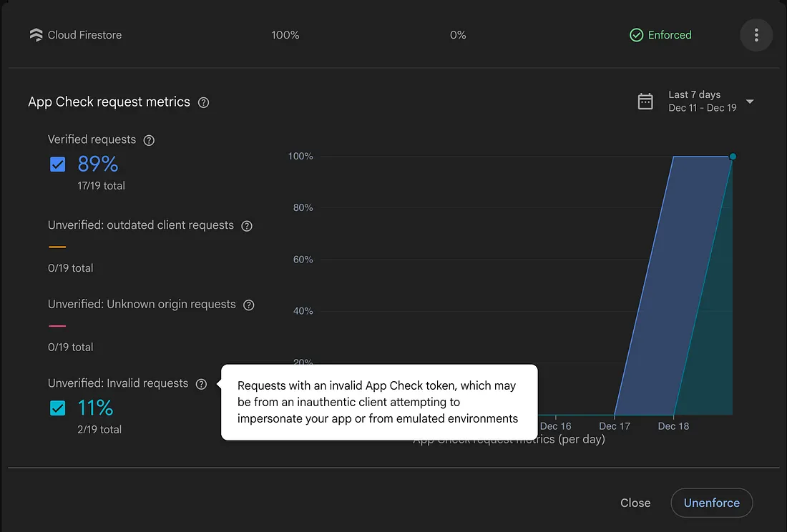
Task: Uncheck the Verified requests 89% checkbox
Action: (58, 164)
